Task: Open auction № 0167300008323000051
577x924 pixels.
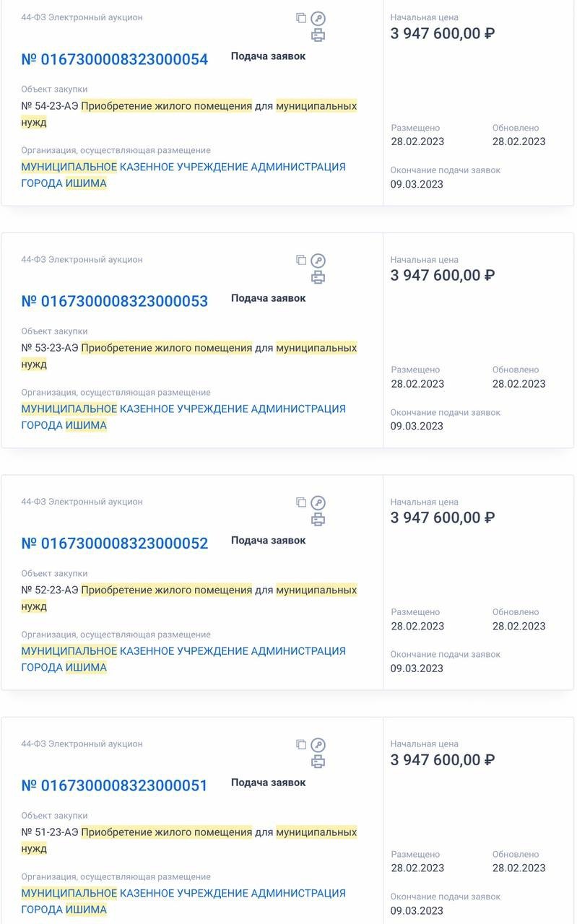Action: click(115, 785)
